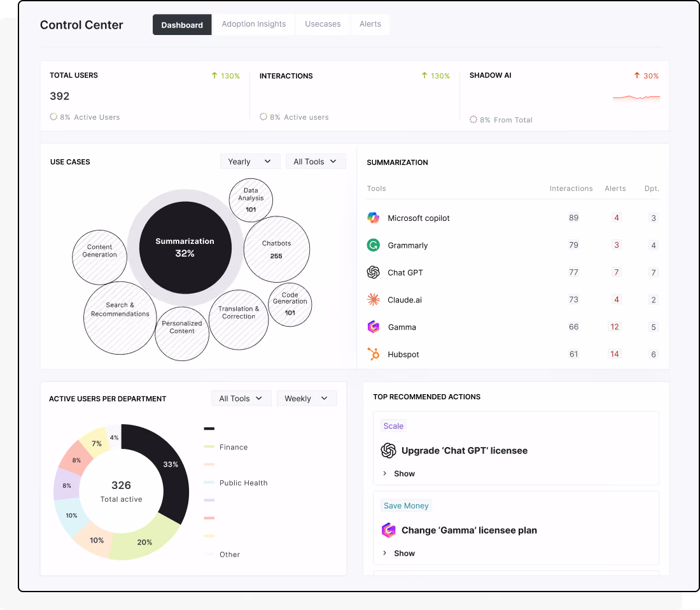Click the Shadow AI sparkline chart
This screenshot has width=700, height=610.
[x=636, y=97]
